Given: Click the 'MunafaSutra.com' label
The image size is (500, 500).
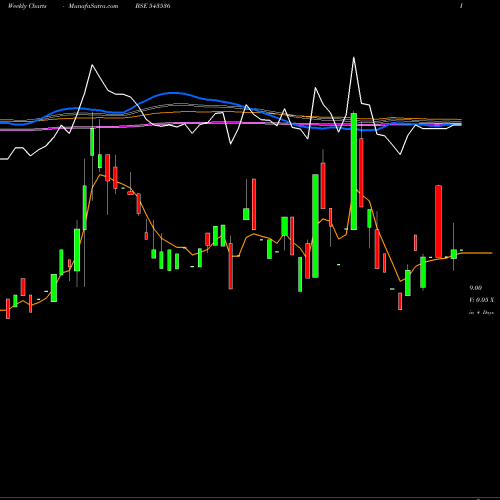Looking at the screenshot, I should click(93, 6).
